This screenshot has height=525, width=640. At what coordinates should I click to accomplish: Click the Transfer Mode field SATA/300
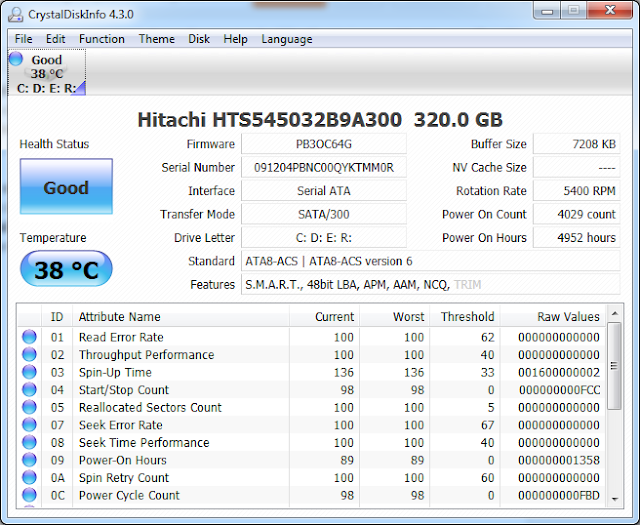pyautogui.click(x=324, y=214)
